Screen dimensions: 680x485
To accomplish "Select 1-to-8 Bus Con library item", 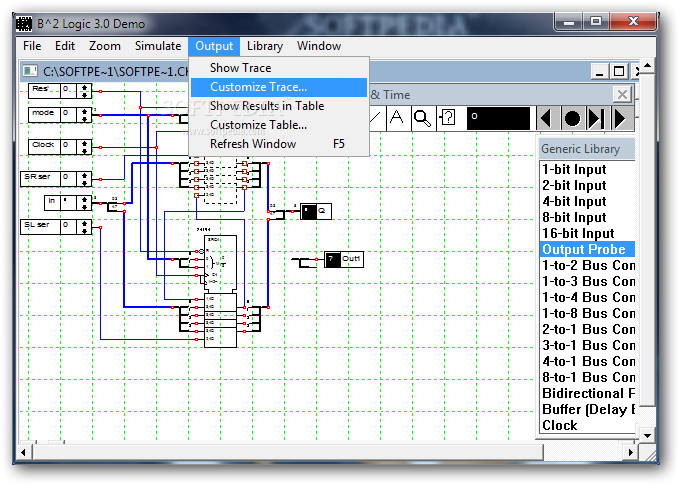I will coord(588,313).
